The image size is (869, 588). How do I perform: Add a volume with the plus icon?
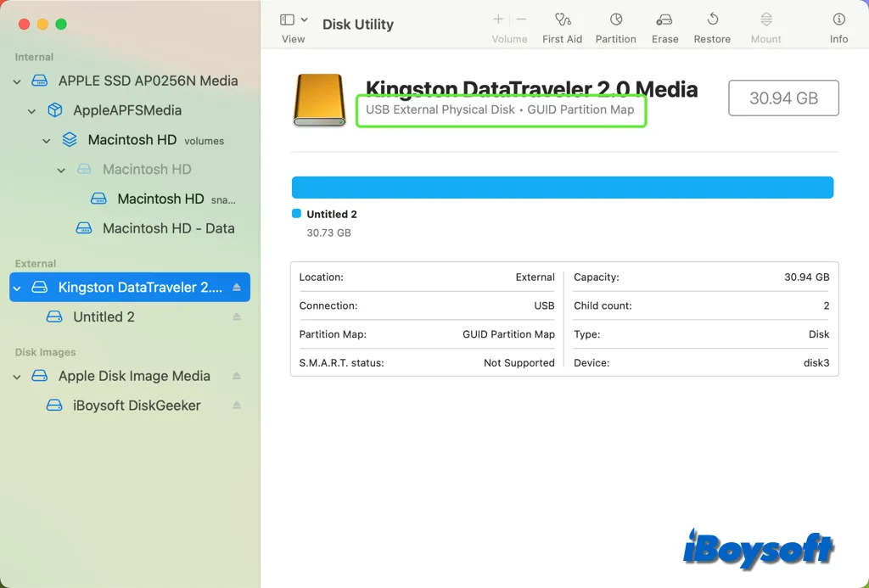click(x=498, y=20)
